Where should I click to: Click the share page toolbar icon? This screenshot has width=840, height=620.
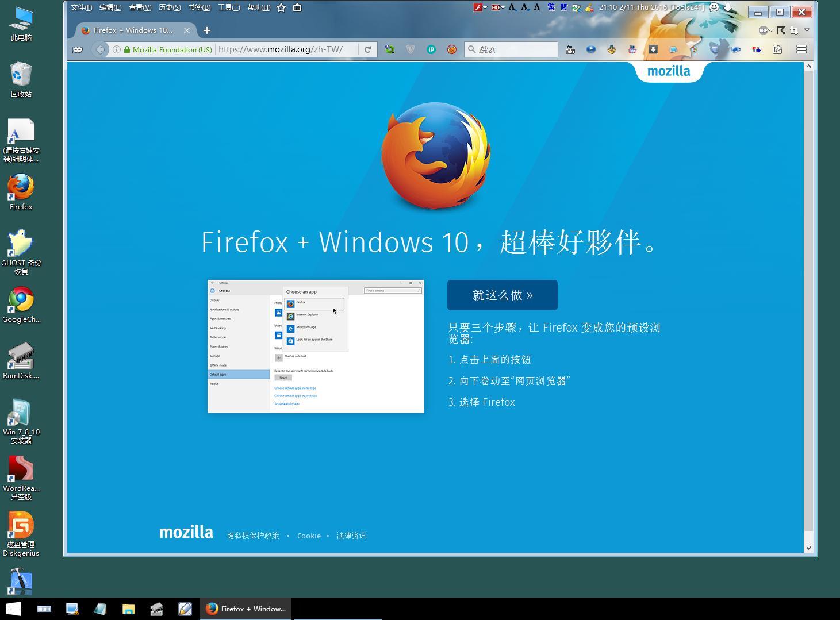[x=777, y=49]
